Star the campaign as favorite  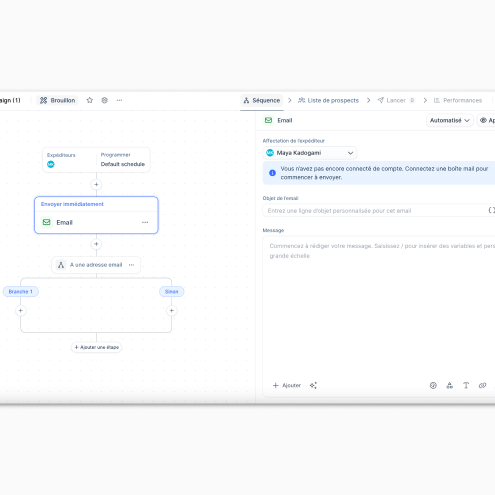pos(90,100)
